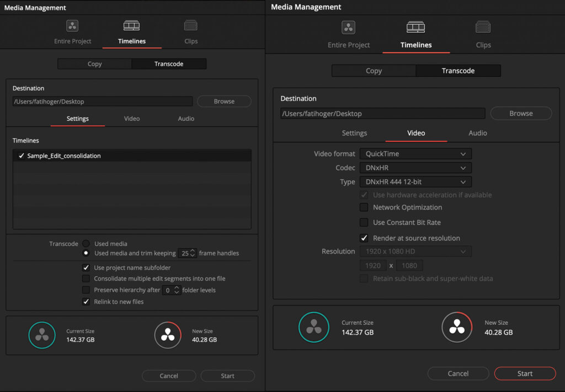Toggle 'Relink to new files' checkbox
565x392 pixels.
tap(86, 302)
